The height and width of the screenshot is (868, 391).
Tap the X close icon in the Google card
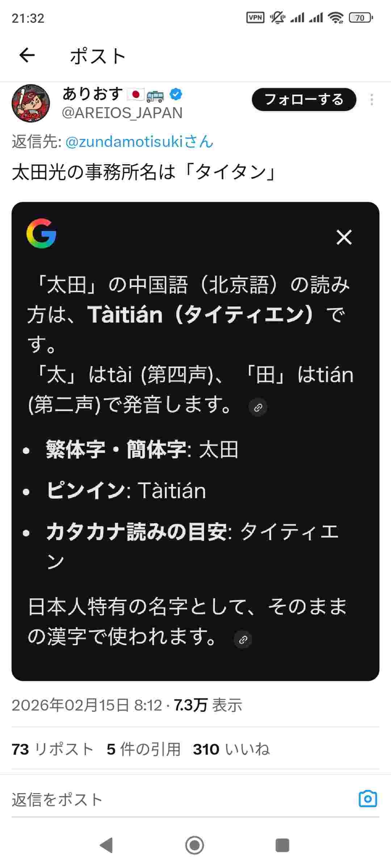coord(344,237)
